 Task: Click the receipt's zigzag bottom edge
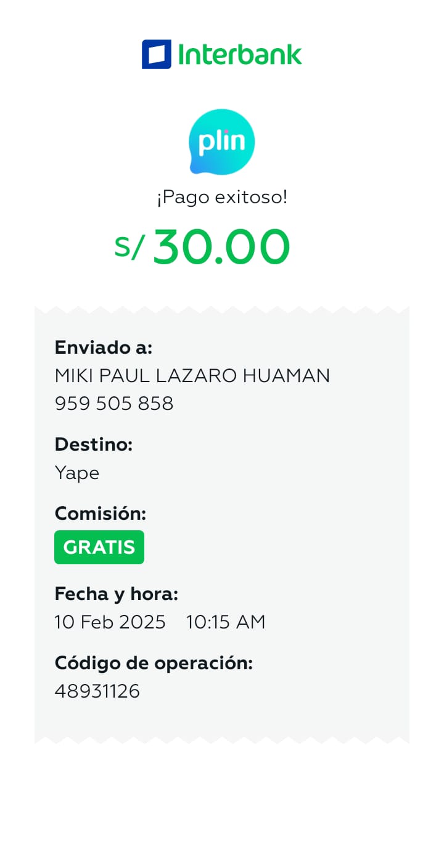coord(222,738)
